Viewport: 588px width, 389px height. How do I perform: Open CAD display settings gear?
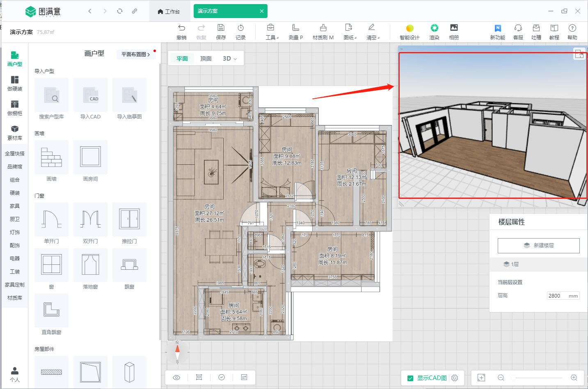pos(455,378)
